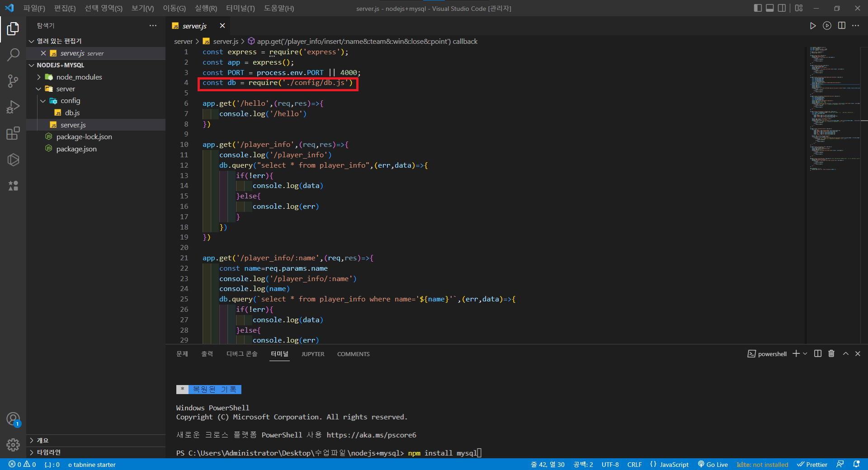Viewport: 868px width, 470px height.
Task: Open the Manage settings gear
Action: 13,445
